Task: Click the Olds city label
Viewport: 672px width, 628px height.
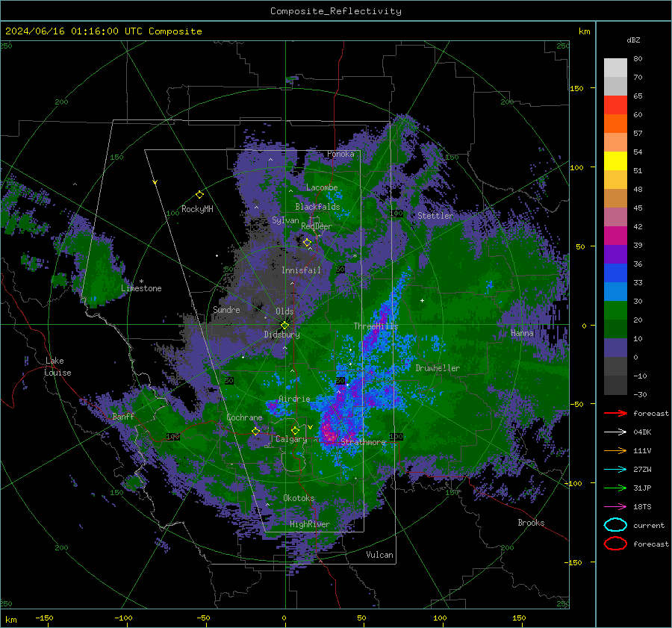Action: 284,311
